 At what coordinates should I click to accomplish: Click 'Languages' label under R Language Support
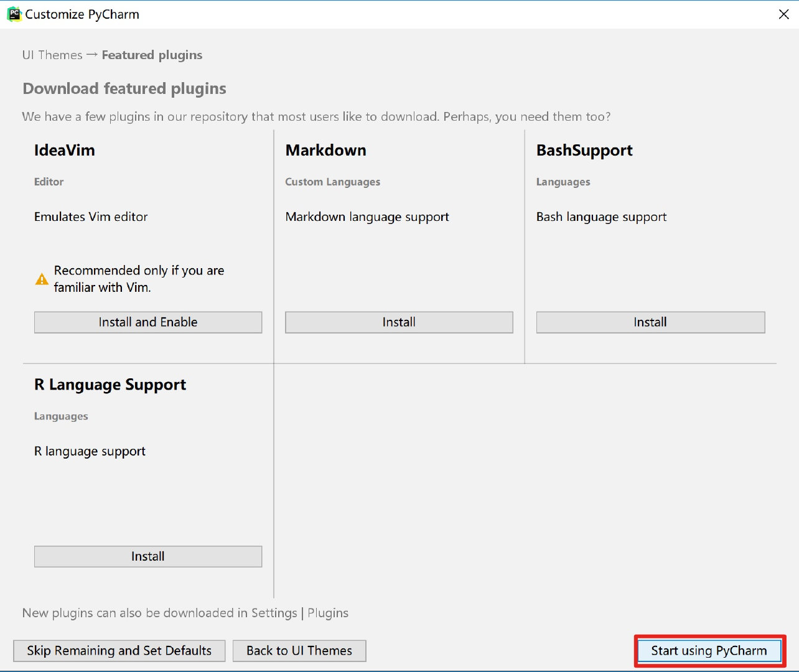coord(61,416)
